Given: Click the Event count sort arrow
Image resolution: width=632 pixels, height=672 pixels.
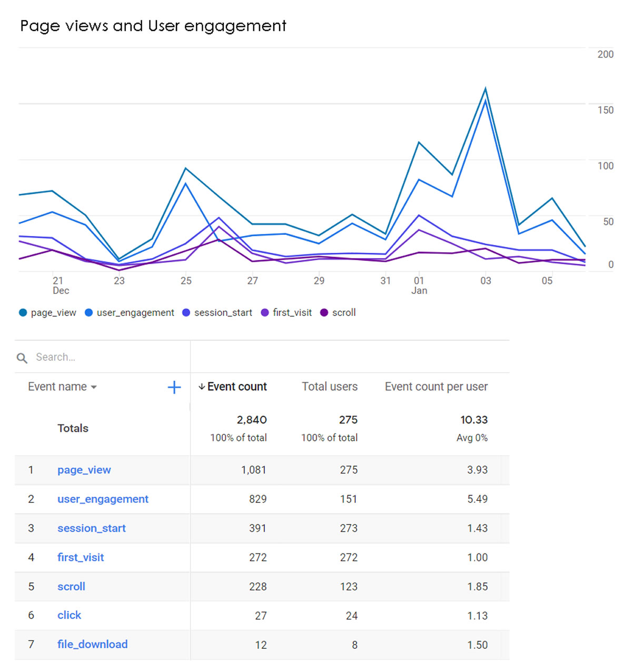Looking at the screenshot, I should (x=201, y=387).
